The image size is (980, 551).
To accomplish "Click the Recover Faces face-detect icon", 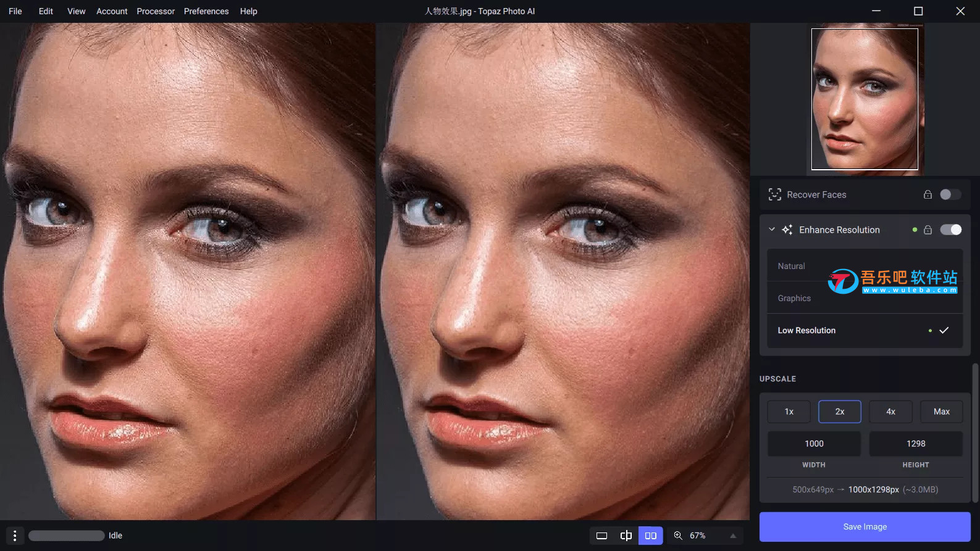I will pos(774,194).
